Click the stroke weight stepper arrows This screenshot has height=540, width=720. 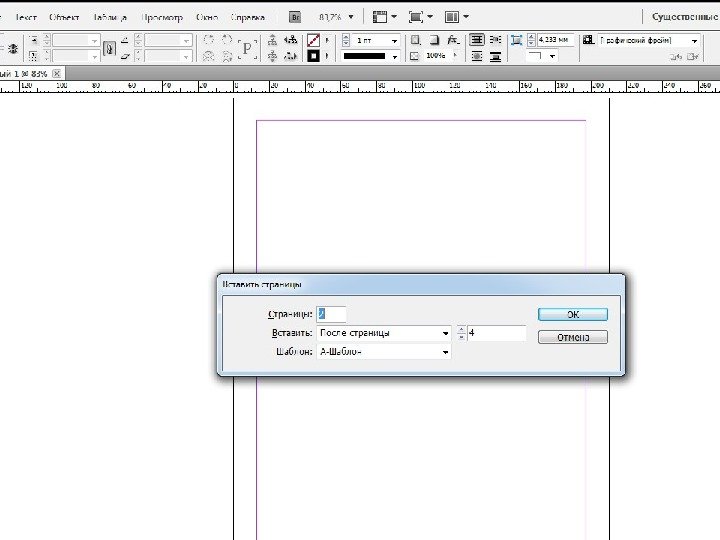346,40
